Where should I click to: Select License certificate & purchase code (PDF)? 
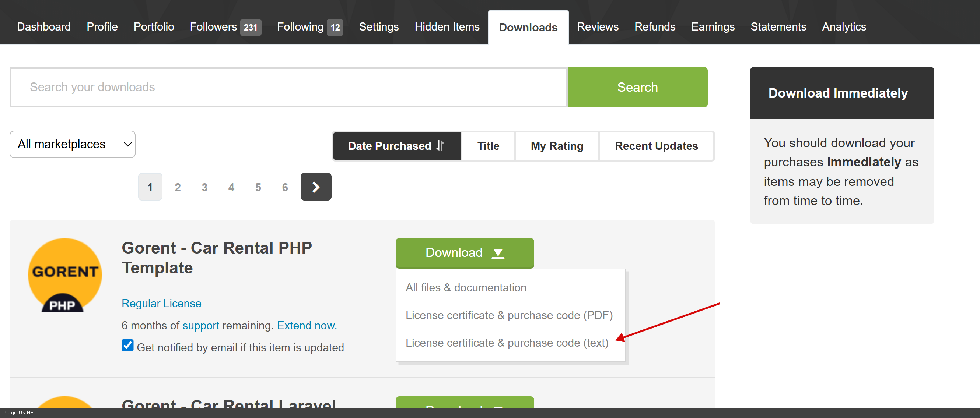[509, 315]
